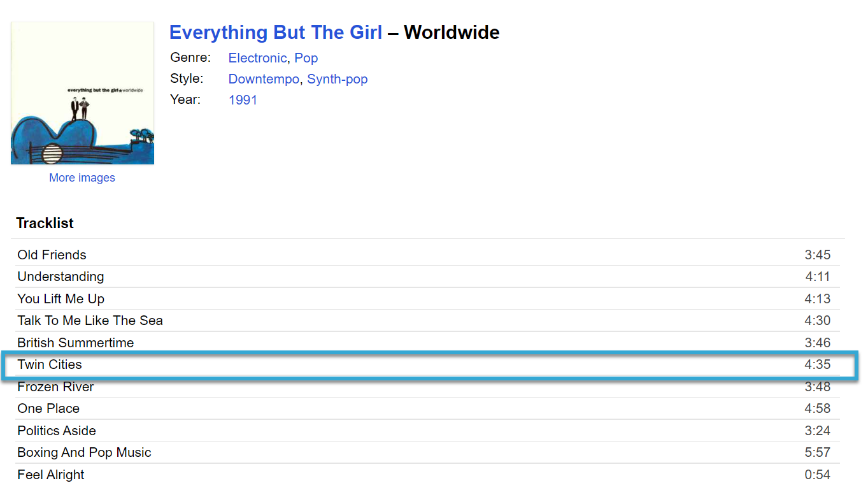This screenshot has width=868, height=504.
Task: Click the highlighted Twin Cities track
Action: tap(50, 364)
